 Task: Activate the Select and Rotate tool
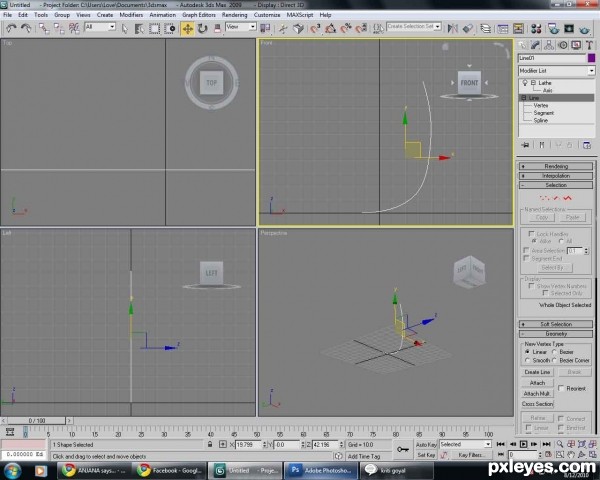(x=202, y=29)
